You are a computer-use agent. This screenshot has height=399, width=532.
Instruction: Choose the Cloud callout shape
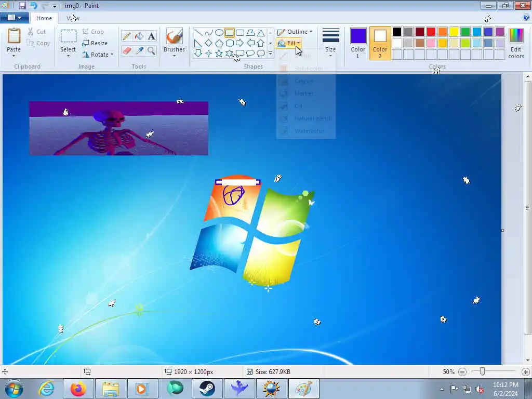261,54
